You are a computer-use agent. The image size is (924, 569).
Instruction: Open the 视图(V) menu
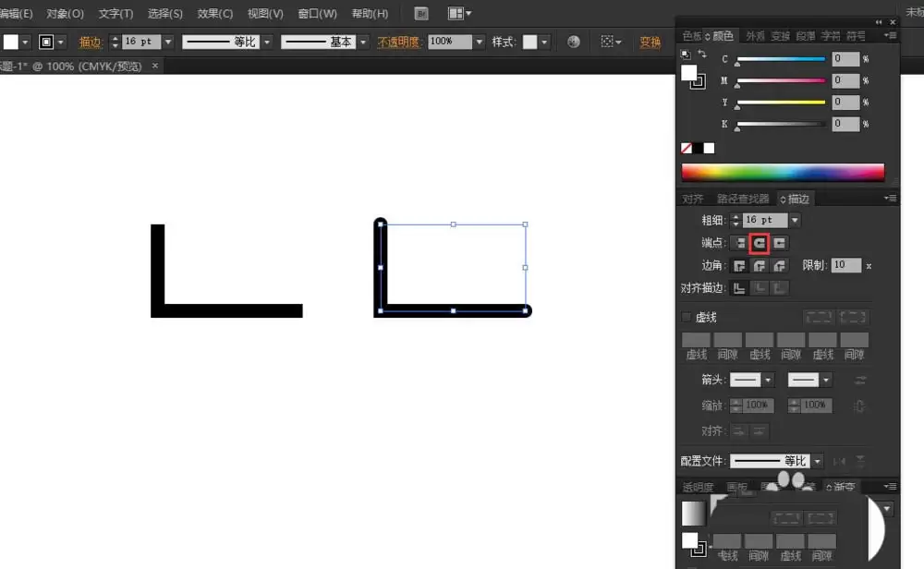click(265, 14)
